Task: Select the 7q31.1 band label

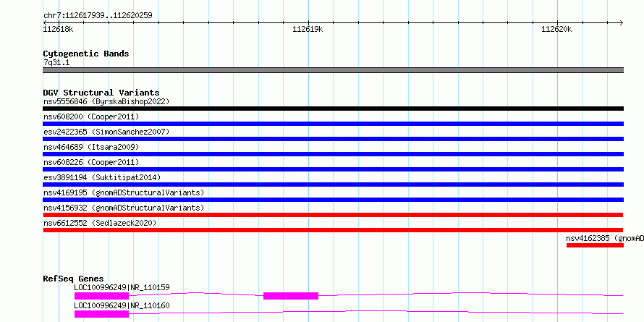Action: (x=56, y=62)
